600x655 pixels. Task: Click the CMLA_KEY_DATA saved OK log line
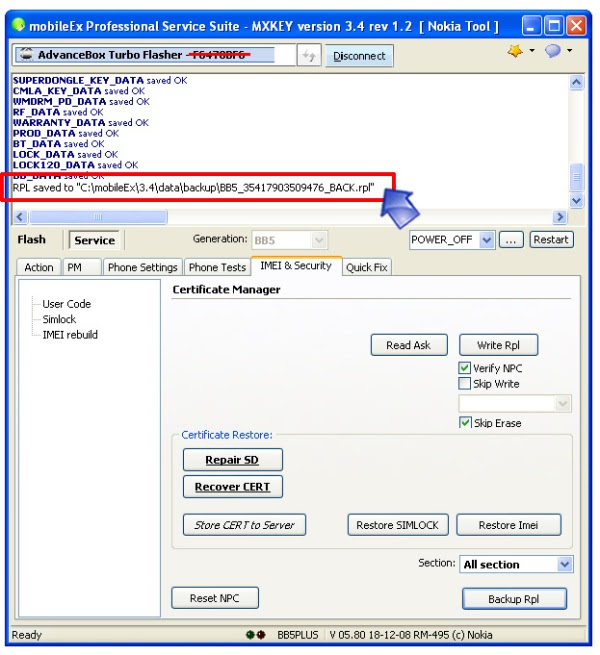pos(79,91)
